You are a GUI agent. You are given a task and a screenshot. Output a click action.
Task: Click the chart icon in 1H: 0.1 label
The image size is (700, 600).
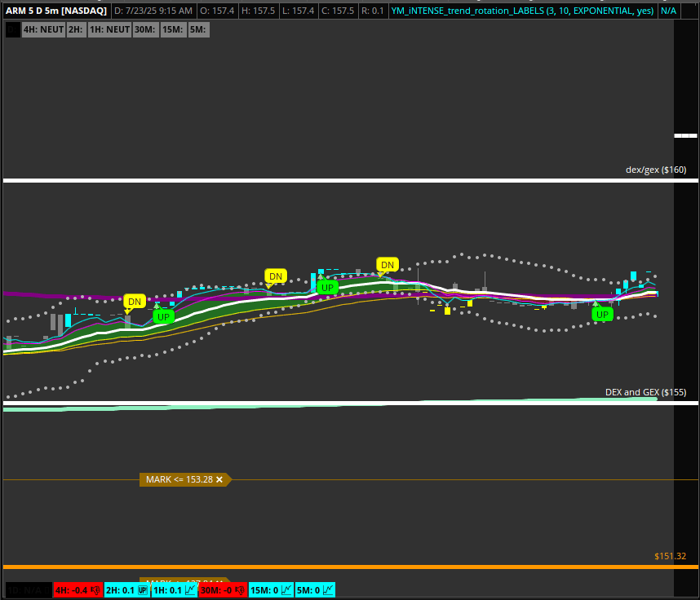(190, 590)
